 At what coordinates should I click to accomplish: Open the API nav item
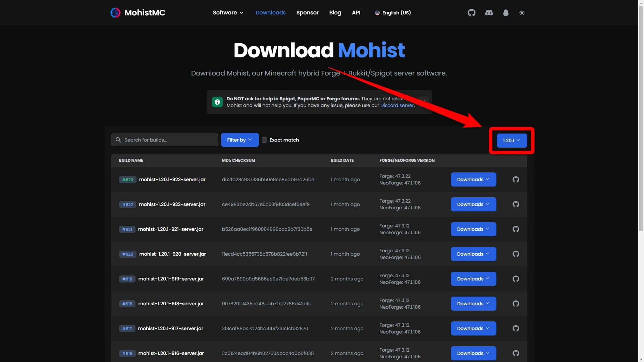point(356,13)
